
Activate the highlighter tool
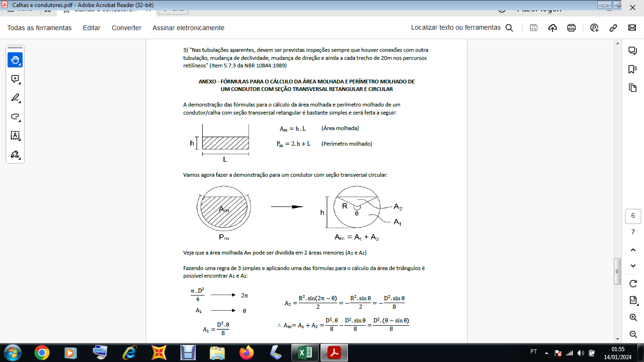pos(15,98)
